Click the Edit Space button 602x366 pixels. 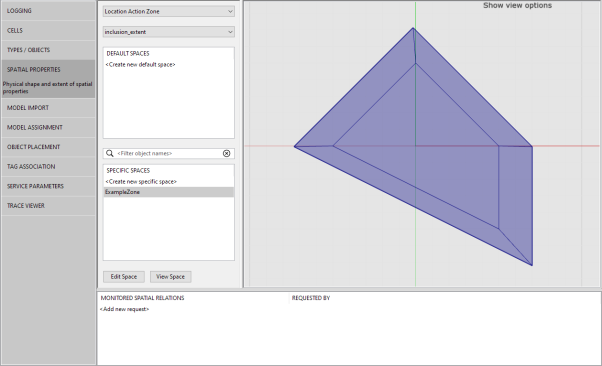click(x=124, y=277)
